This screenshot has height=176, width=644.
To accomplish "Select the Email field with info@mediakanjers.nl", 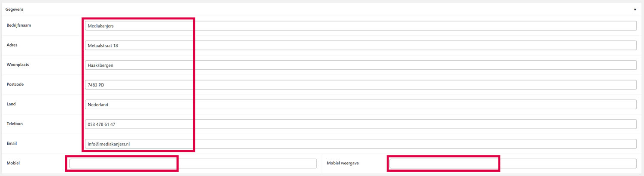I will click(x=361, y=144).
